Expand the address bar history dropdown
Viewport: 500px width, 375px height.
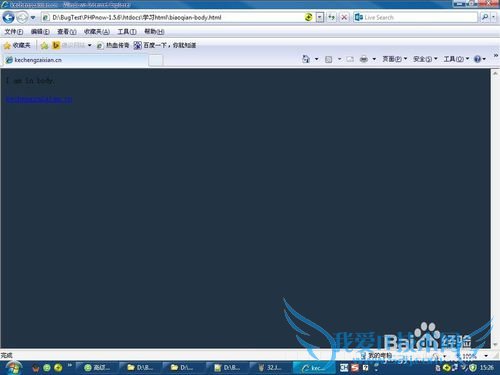[x=320, y=17]
